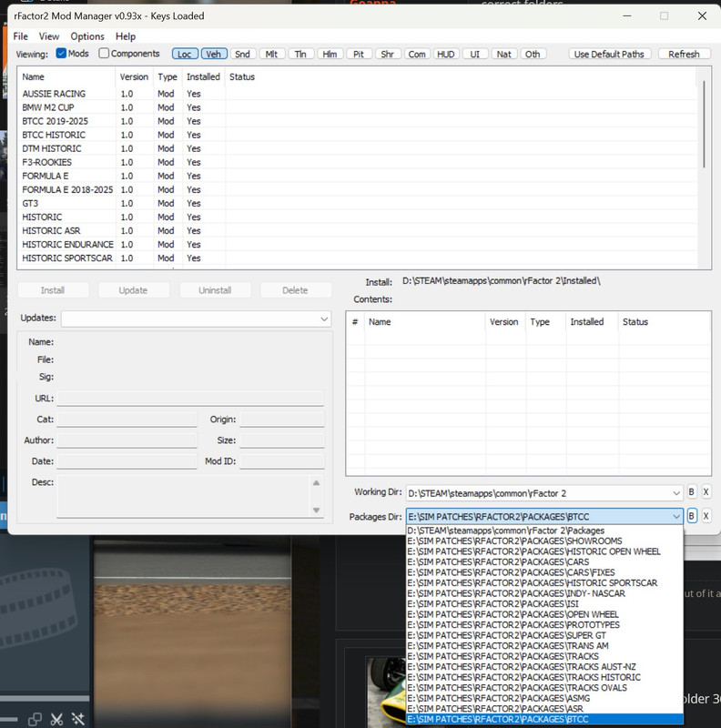Toggle the HUD filter button

(x=446, y=54)
